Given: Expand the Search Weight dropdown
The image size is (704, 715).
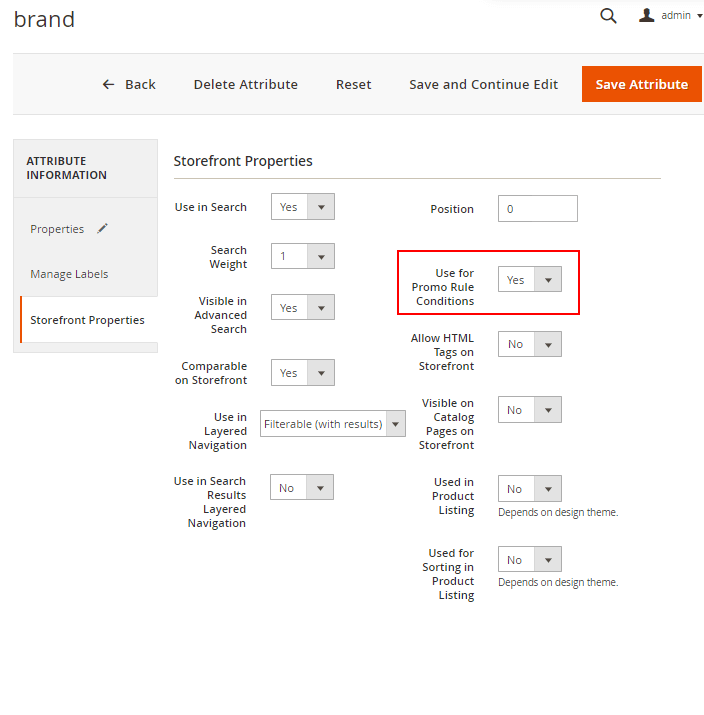Looking at the screenshot, I should pos(302,257).
